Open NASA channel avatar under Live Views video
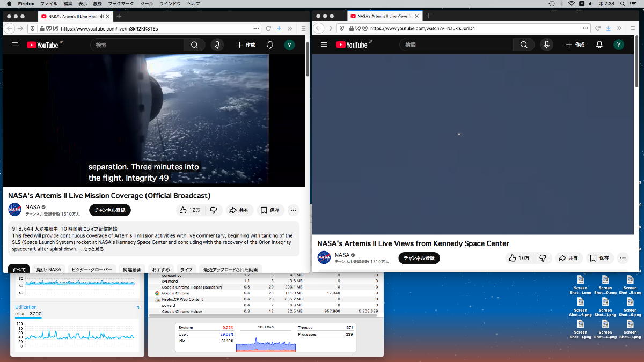 [x=324, y=257]
